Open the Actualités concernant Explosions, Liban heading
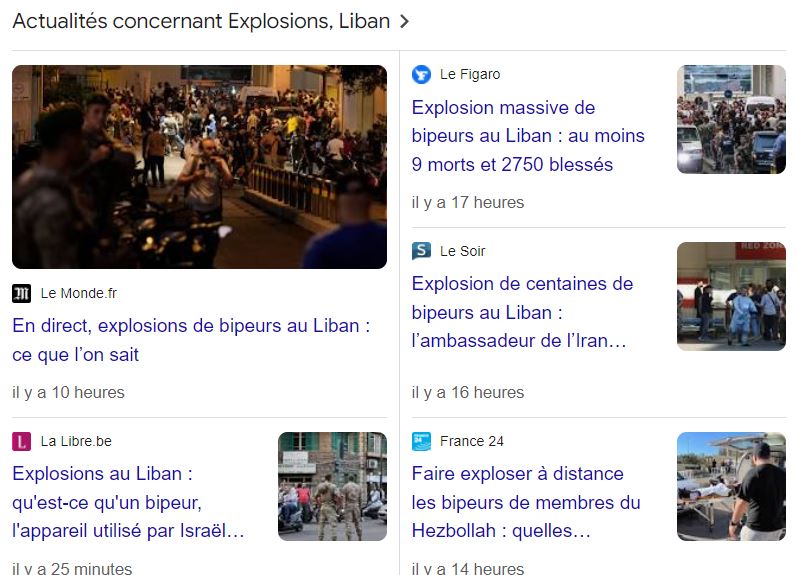798x575 pixels. click(x=201, y=21)
